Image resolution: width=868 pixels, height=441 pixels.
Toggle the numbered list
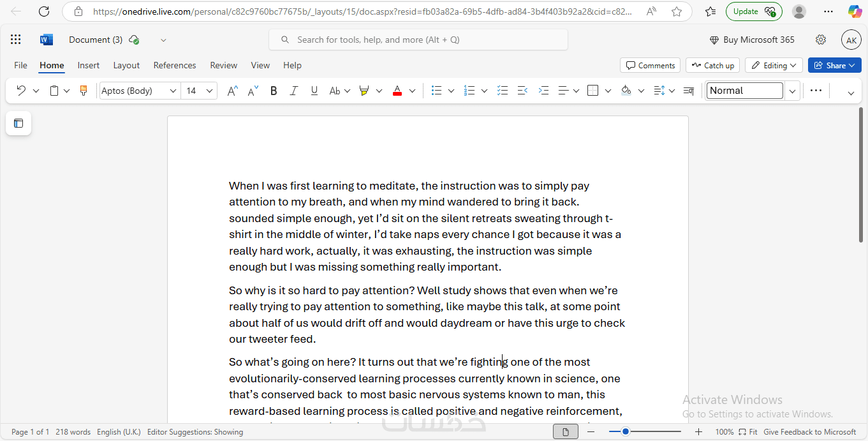470,91
